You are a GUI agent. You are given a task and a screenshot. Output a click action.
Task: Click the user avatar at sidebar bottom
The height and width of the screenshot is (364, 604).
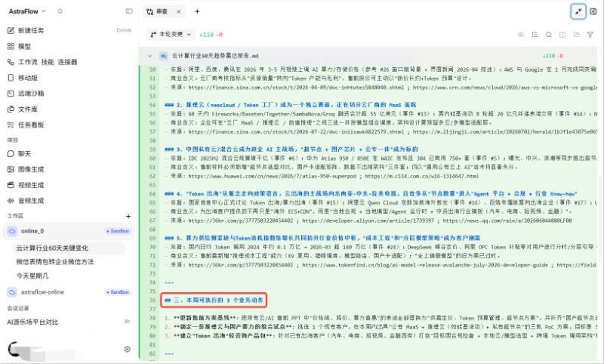[15, 349]
